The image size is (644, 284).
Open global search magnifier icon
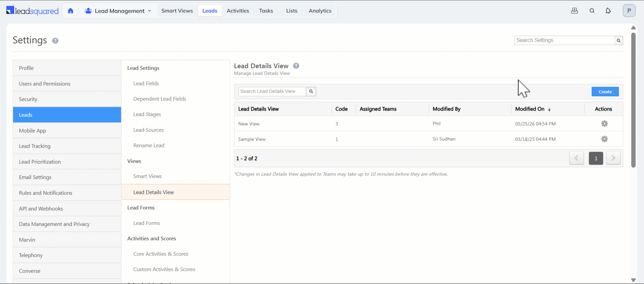592,11
